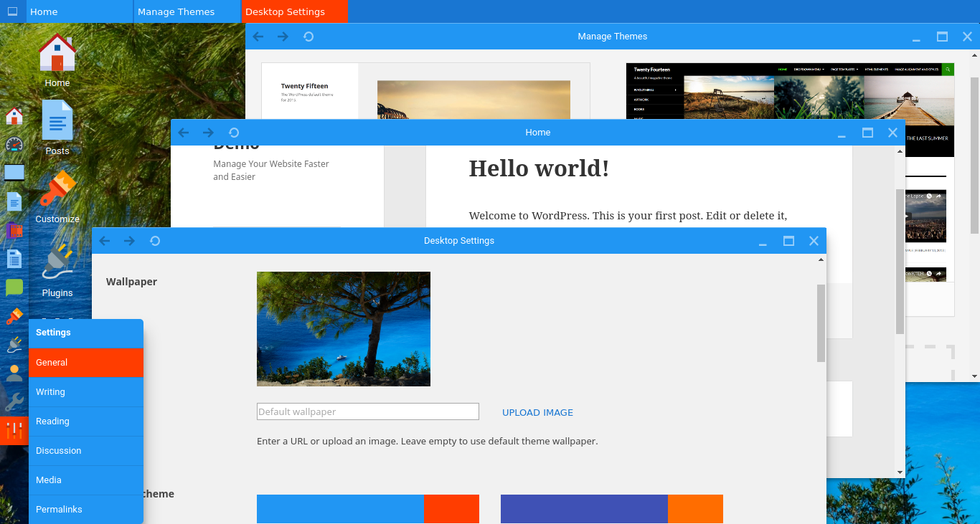Click the wallpaper preview image
980x524 pixels.
344,329
